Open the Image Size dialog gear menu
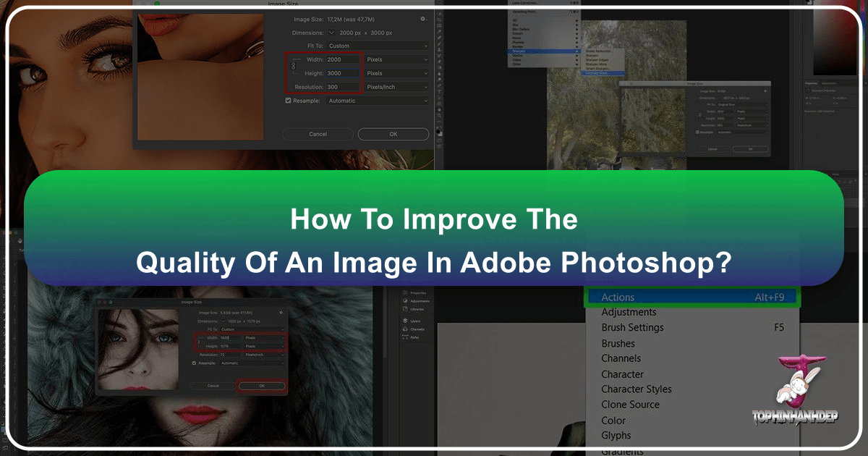 (x=422, y=19)
